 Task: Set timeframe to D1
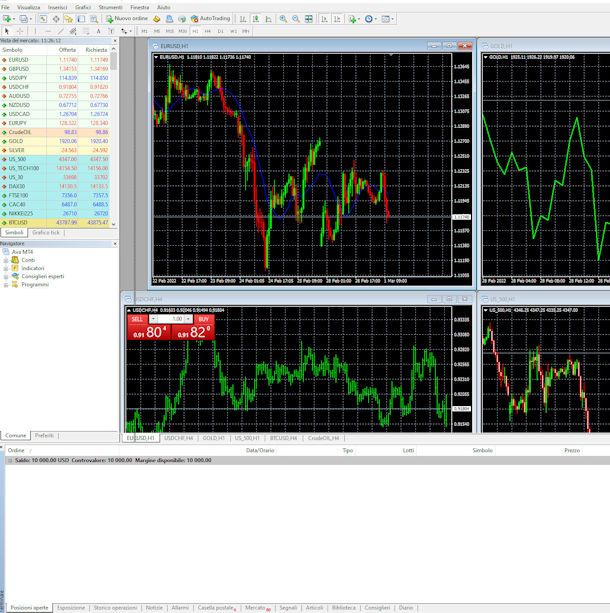coord(221,31)
